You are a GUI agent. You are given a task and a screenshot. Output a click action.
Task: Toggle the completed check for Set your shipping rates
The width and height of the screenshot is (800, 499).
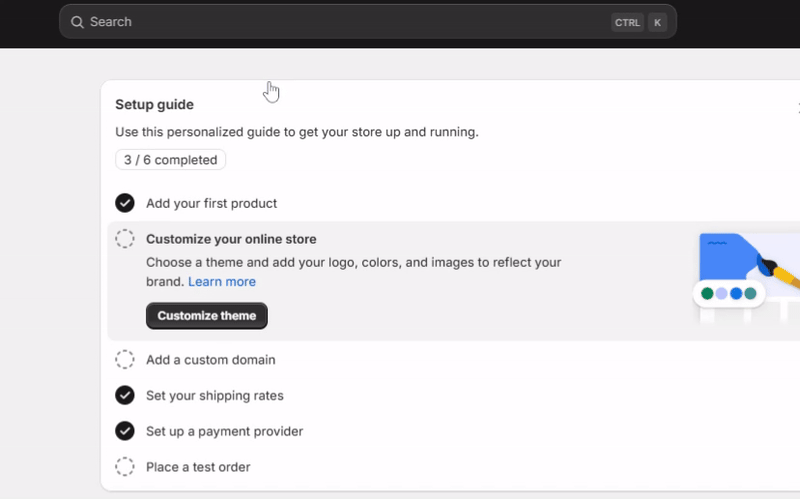coord(124,395)
